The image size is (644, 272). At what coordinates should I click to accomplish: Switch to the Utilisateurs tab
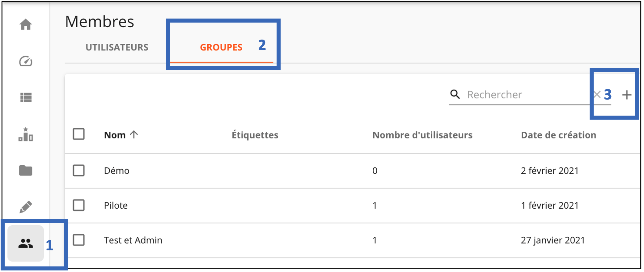click(117, 47)
